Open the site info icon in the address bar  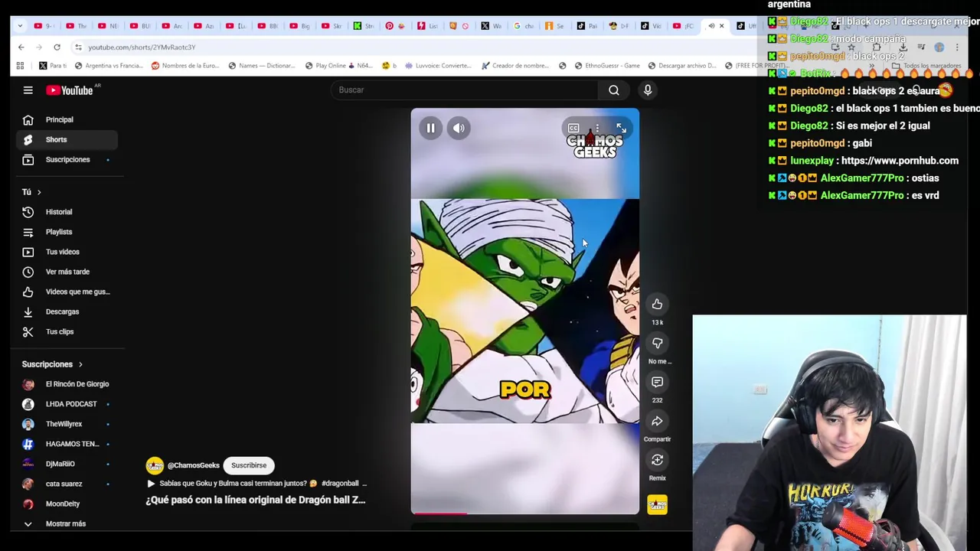tap(78, 47)
